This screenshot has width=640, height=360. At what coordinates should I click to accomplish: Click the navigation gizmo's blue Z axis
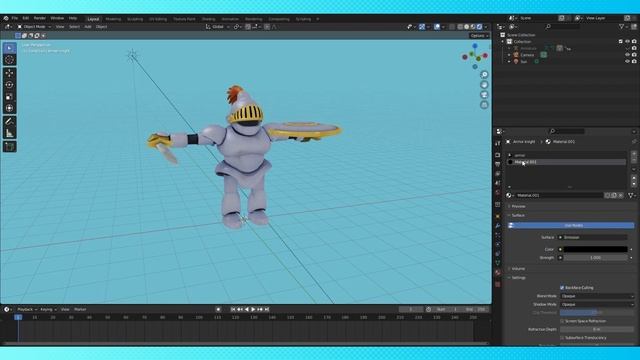475,46
